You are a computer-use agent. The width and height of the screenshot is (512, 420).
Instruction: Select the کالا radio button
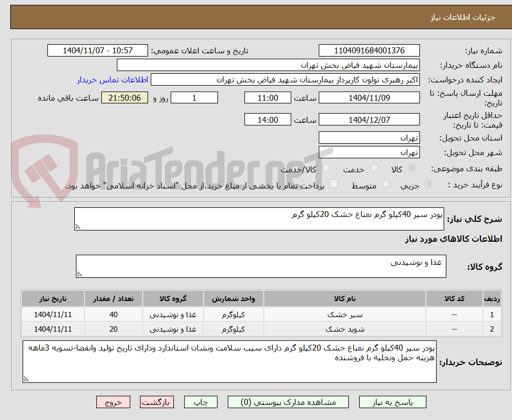click(x=412, y=168)
